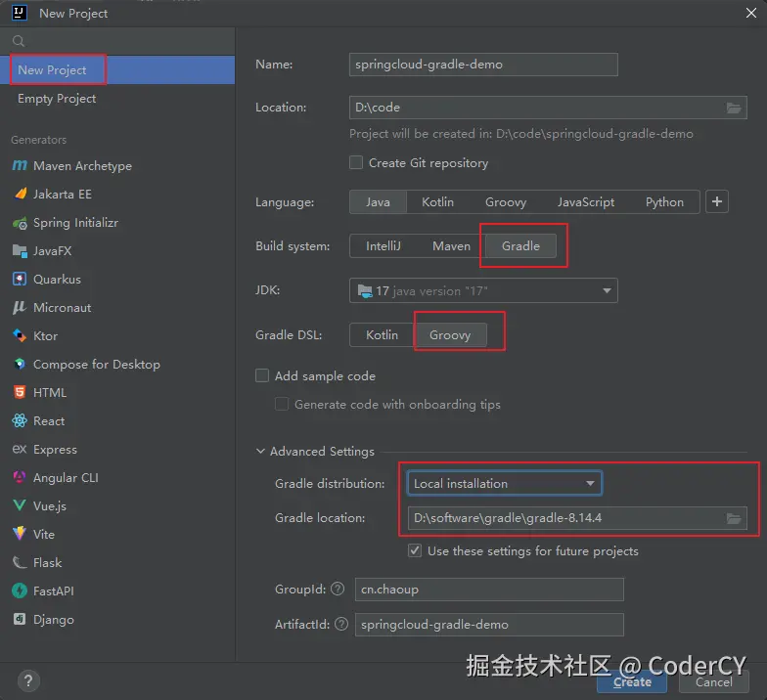Choose Maven build system
Viewport: 767px width, 700px height.
(x=451, y=246)
